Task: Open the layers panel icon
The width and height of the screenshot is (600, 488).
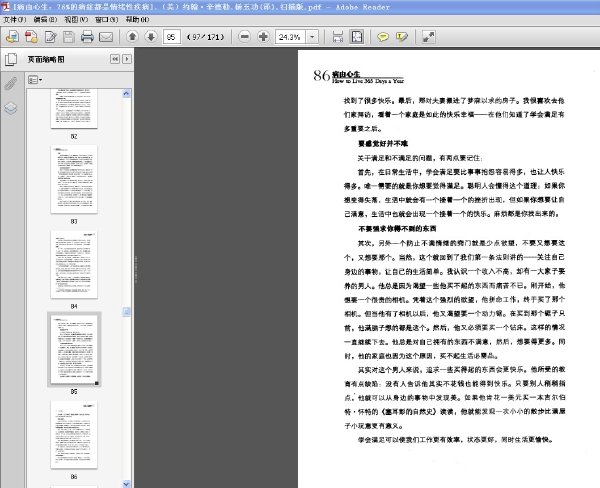Action: 11,108
